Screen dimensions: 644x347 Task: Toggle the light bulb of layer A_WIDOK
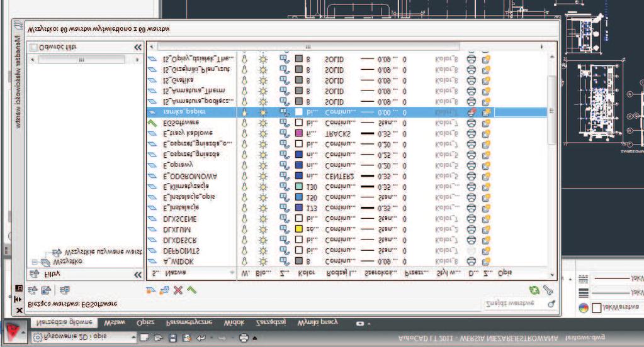coord(244,261)
